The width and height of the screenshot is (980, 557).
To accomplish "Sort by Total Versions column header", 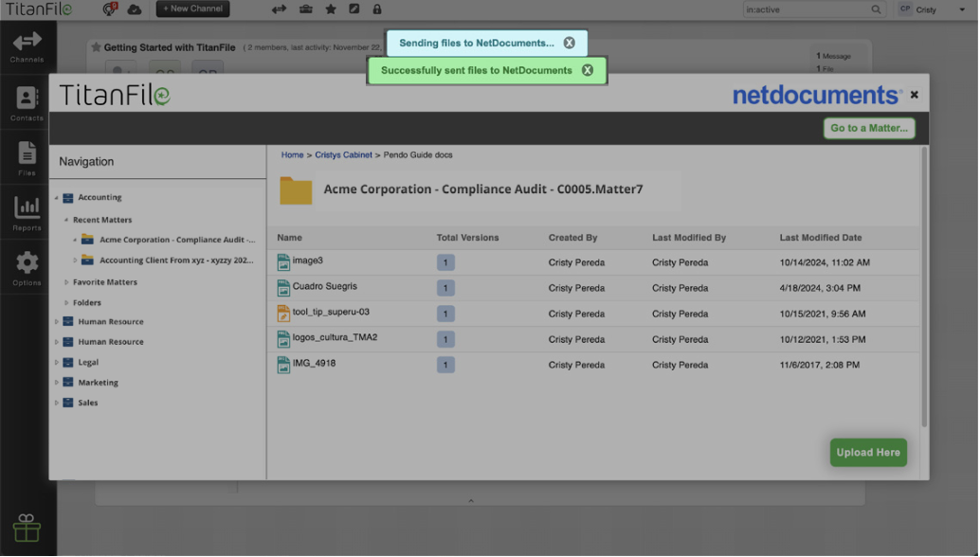I will [x=467, y=238].
